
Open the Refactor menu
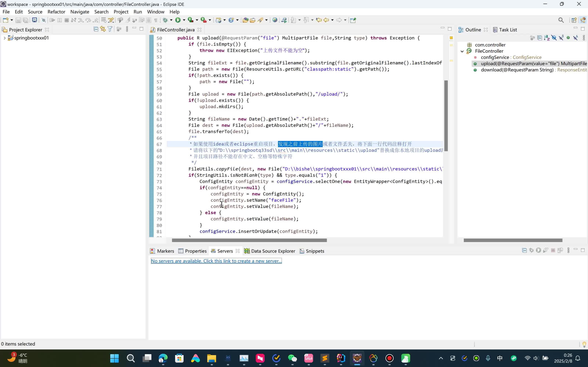(56, 12)
